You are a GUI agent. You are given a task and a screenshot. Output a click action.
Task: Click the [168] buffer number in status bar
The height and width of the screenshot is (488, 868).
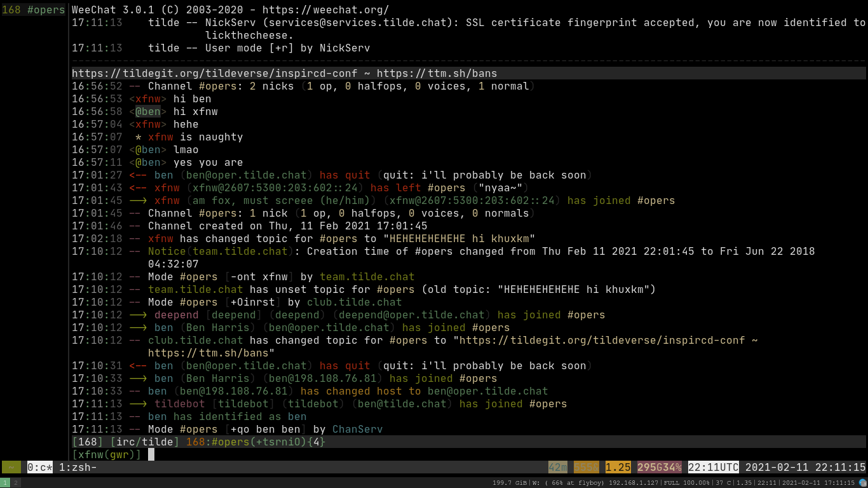(88, 442)
